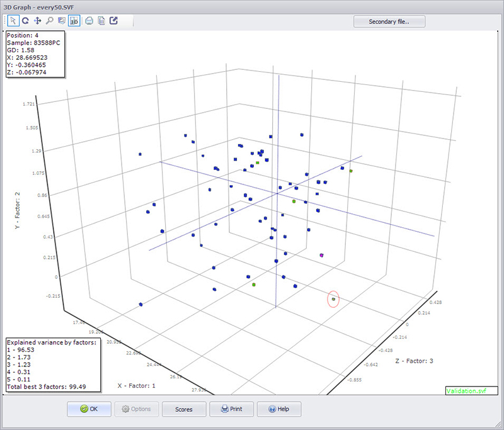Screen dimensions: 504x430
Task: Click the red-circled selected sample point
Action: [x=333, y=300]
